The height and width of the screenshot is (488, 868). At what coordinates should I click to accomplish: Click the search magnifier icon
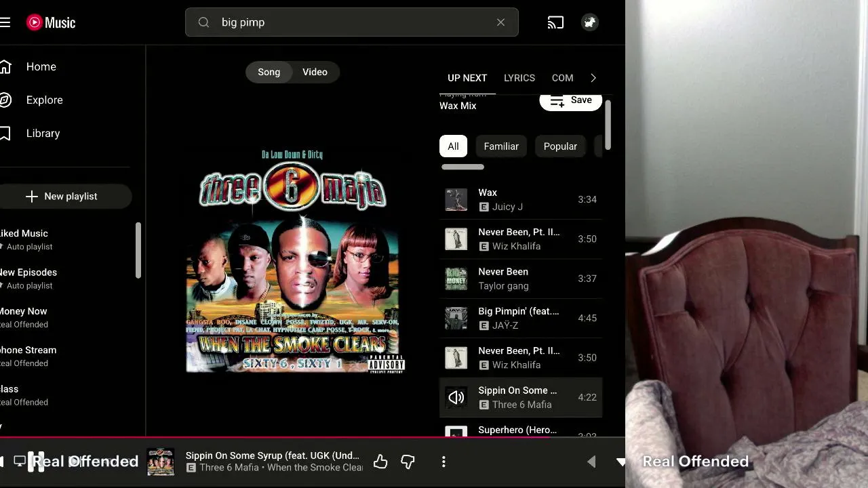[203, 22]
